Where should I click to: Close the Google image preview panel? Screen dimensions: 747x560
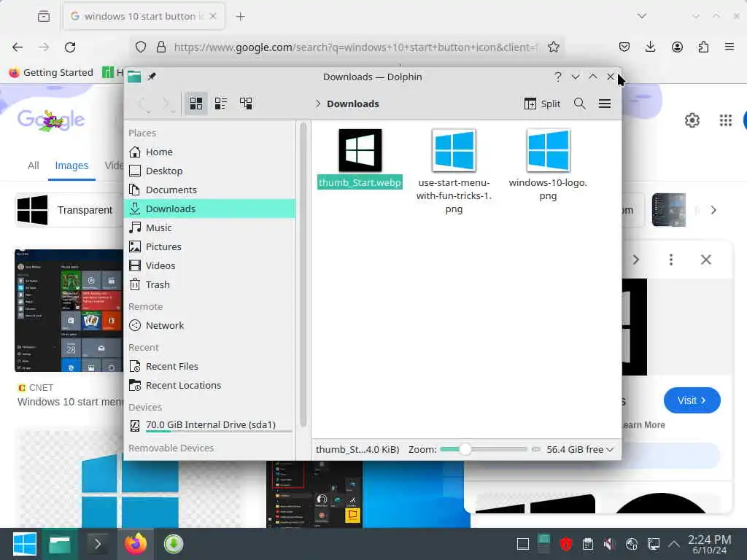click(x=706, y=260)
